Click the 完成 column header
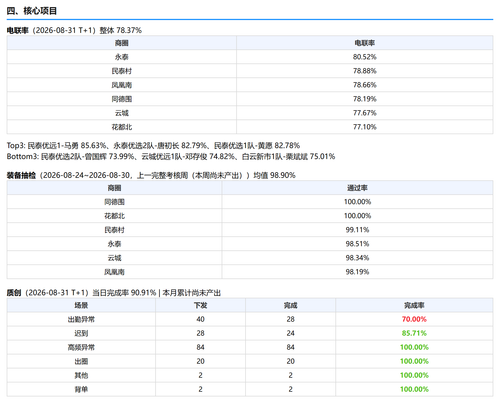 [x=290, y=305]
